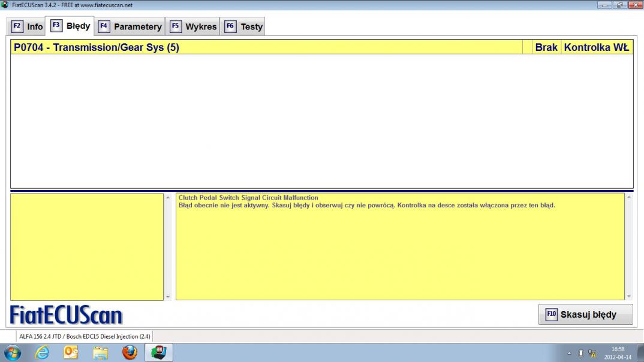644x362 pixels.
Task: Restore down the FiatECUScan window
Action: pos(619,5)
